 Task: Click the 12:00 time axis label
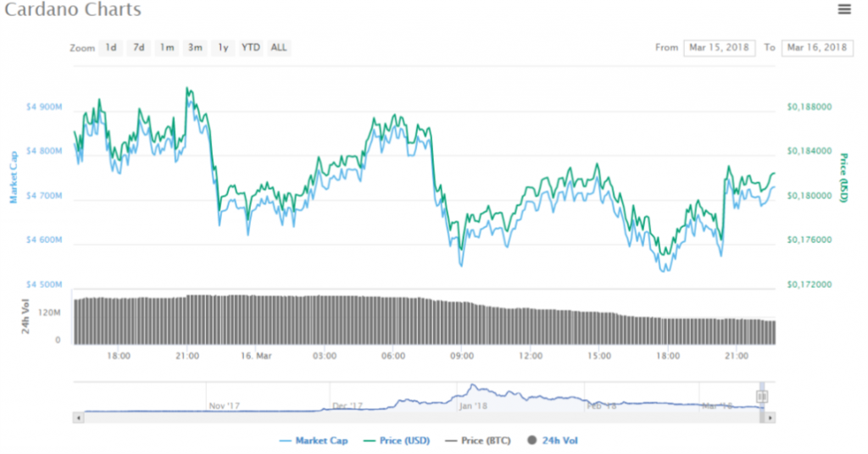coord(531,356)
